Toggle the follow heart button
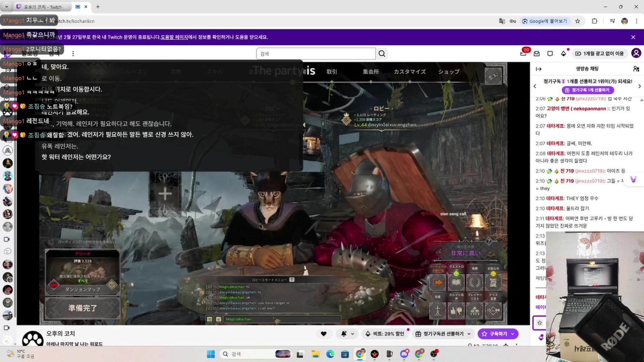644x362 pixels. (x=323, y=334)
